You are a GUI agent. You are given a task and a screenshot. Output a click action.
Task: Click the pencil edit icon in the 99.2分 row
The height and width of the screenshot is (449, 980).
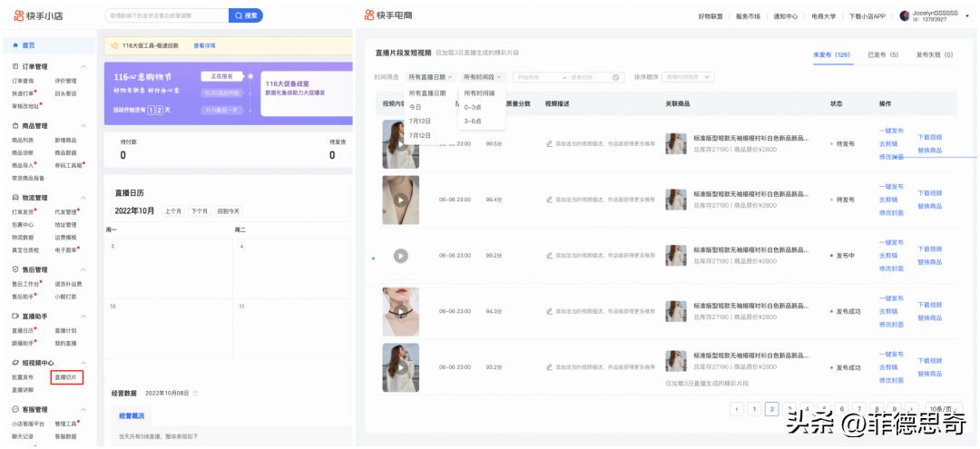(549, 256)
